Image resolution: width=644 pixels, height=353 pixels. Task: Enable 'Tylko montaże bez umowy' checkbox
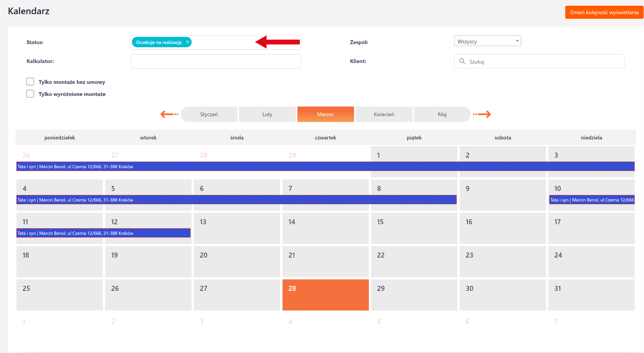click(x=30, y=82)
